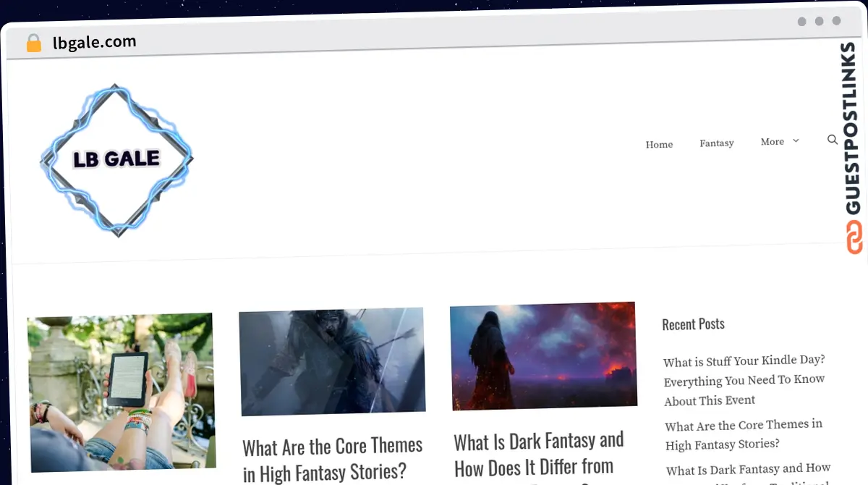Open the Fantasy section from the menu
This screenshot has width=868, height=485.
coord(716,143)
